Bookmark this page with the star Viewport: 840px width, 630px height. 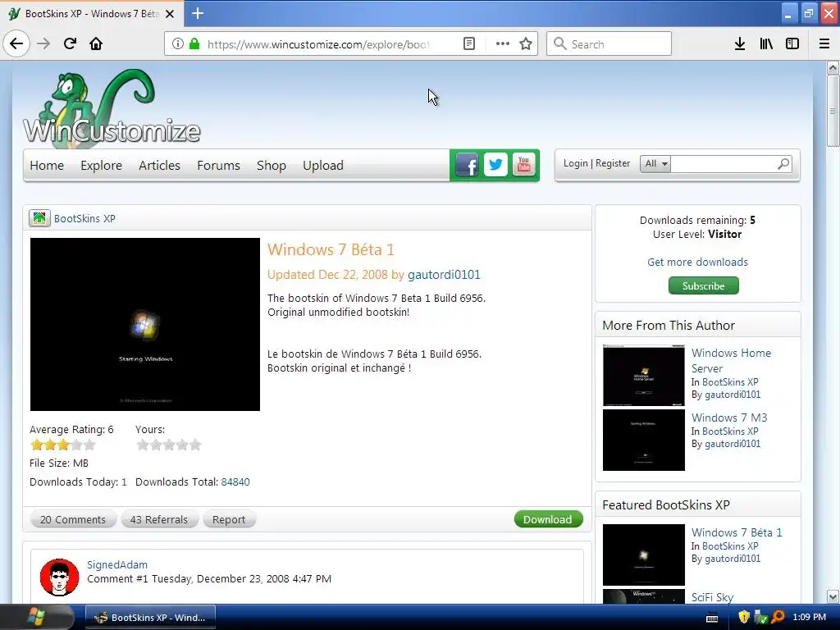(x=526, y=44)
